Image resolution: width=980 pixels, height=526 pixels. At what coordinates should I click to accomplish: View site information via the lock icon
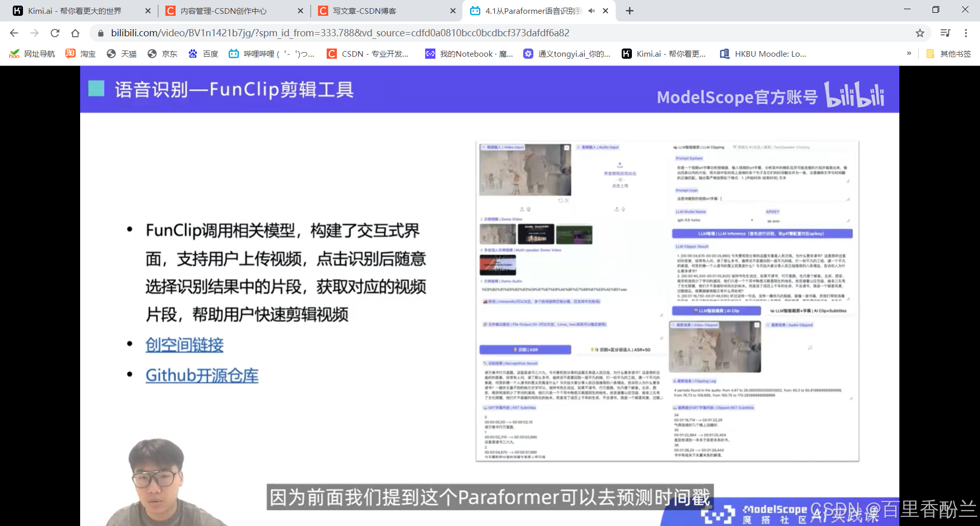click(101, 33)
